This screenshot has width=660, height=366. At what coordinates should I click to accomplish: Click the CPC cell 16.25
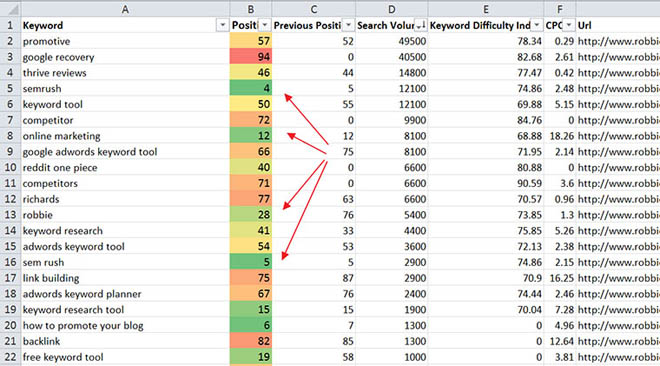coord(560,278)
